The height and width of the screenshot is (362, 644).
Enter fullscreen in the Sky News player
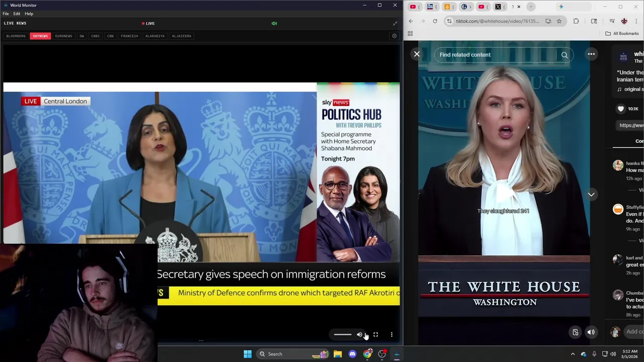click(x=375, y=334)
